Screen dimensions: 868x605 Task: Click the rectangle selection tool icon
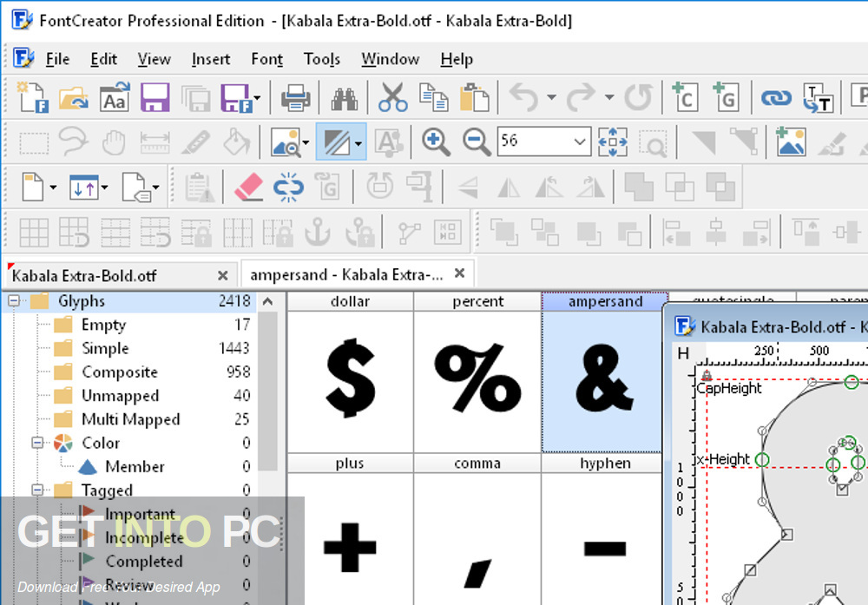point(34,143)
